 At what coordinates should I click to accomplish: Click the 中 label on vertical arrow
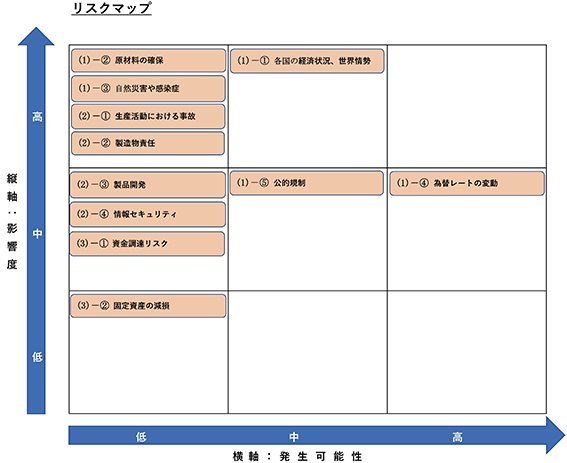[x=37, y=234]
